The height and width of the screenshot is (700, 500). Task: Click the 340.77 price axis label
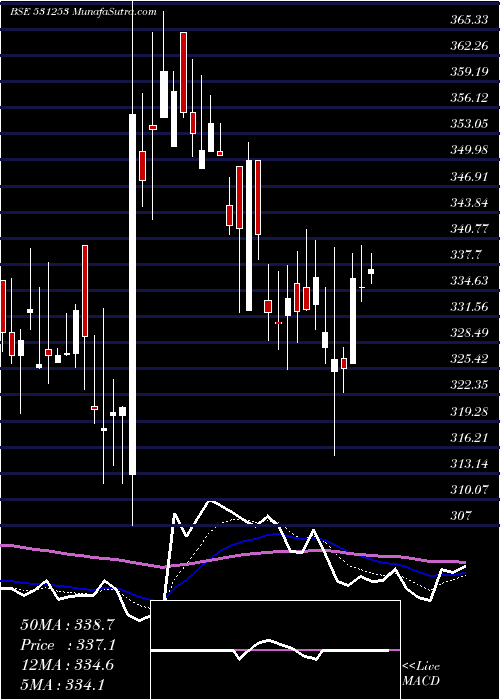(x=470, y=229)
